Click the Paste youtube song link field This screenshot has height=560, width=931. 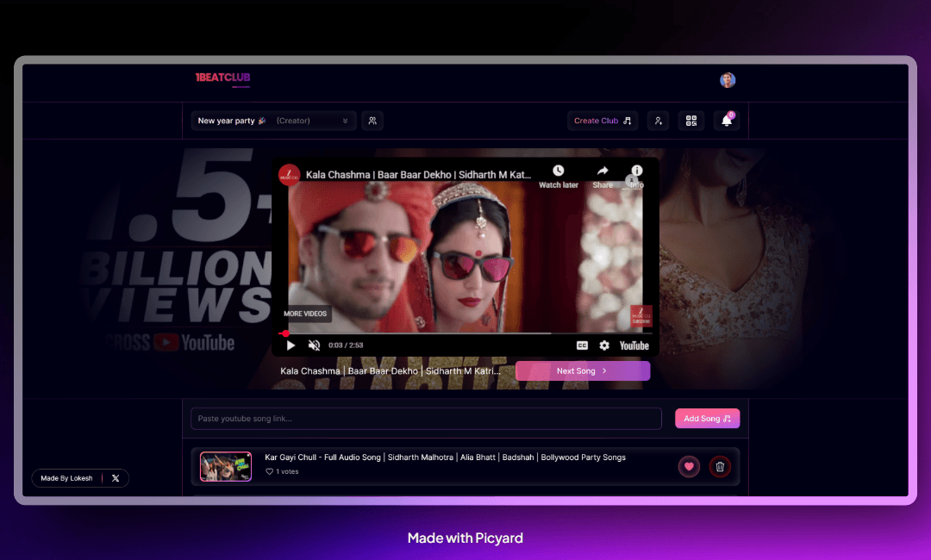tap(426, 419)
